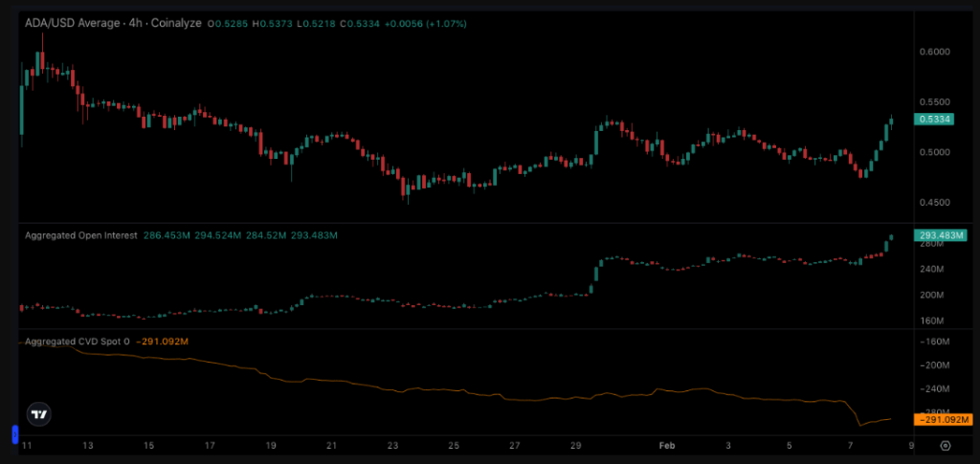Click date 11 on the time axis

27,445
